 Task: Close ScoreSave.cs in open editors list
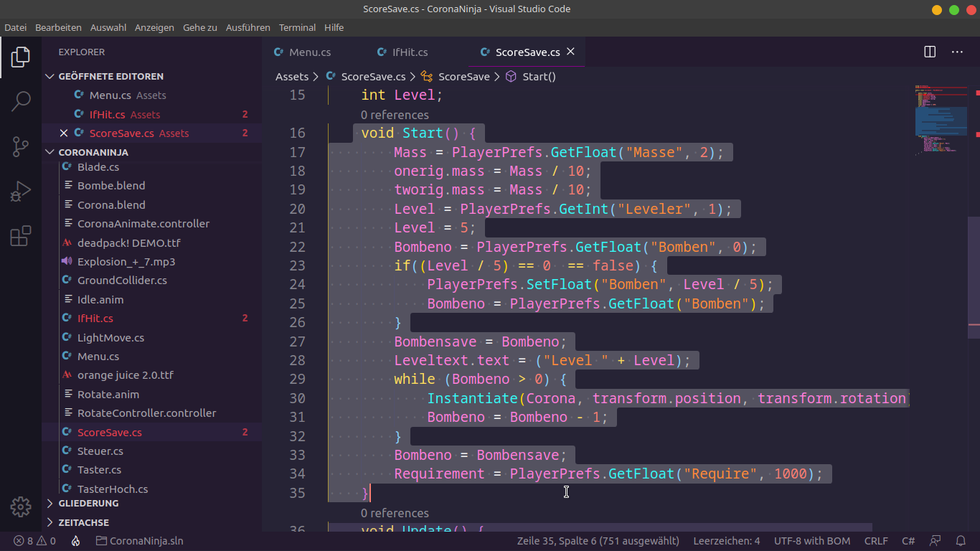64,133
